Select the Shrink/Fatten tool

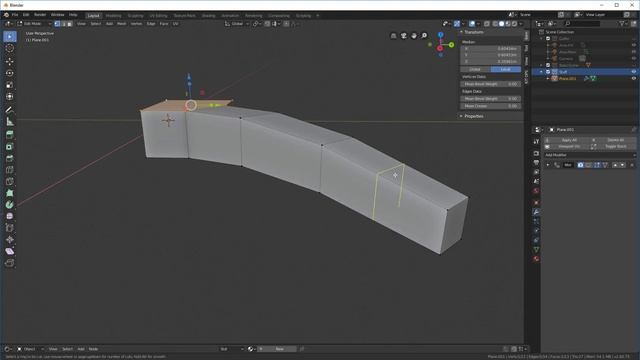[10, 240]
